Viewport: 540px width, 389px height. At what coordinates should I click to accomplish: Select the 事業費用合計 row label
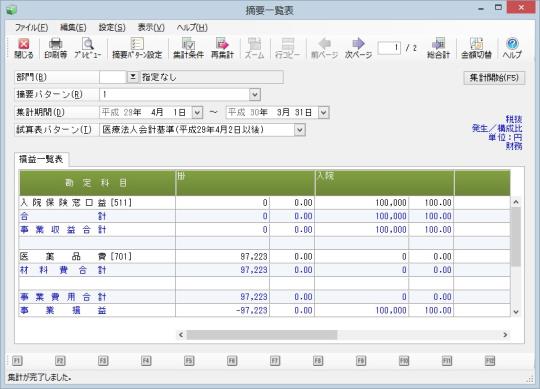coord(63,297)
